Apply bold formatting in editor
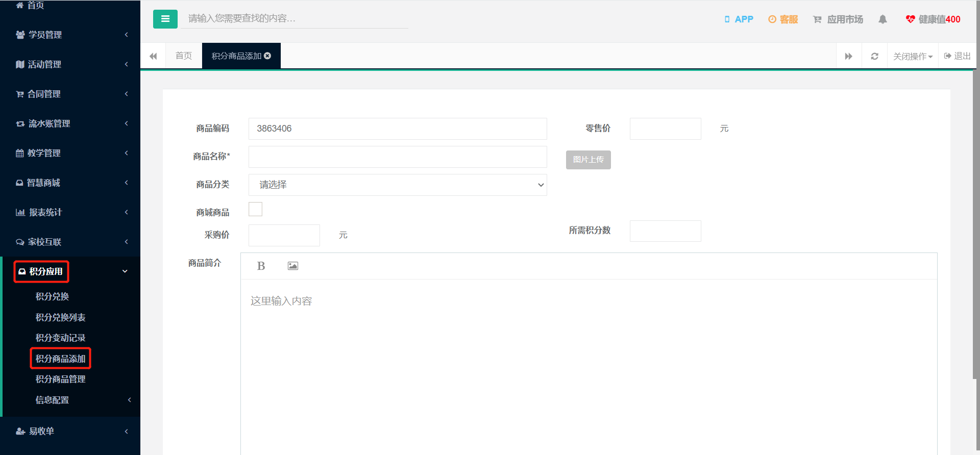The image size is (980, 455). coord(261,266)
